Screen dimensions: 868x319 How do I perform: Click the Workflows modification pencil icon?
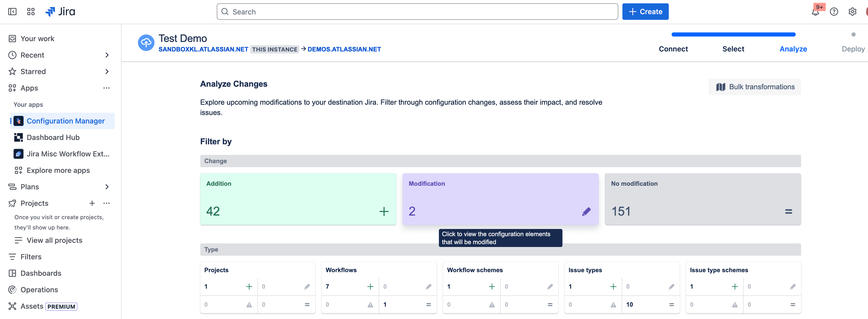click(x=429, y=287)
